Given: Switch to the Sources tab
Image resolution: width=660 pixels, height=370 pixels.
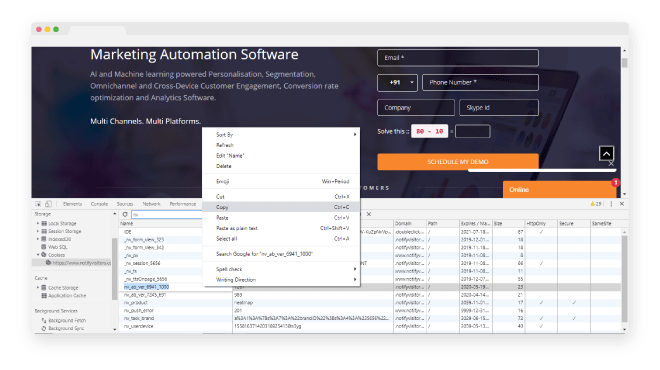Looking at the screenshot, I should (x=125, y=204).
